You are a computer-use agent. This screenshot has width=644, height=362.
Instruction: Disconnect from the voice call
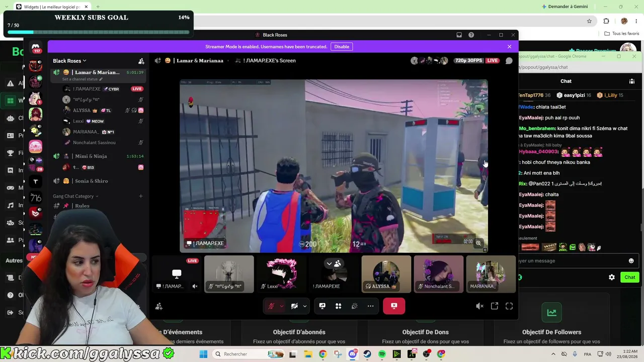pyautogui.click(x=394, y=306)
